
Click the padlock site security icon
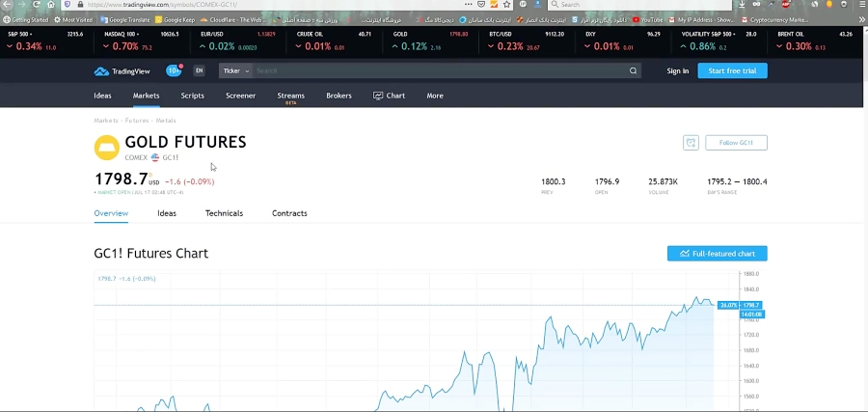pyautogui.click(x=81, y=5)
